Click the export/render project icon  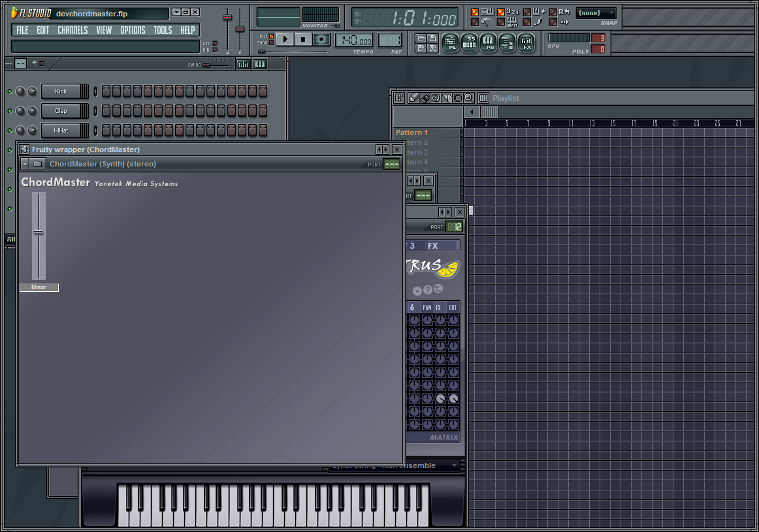tap(432, 48)
